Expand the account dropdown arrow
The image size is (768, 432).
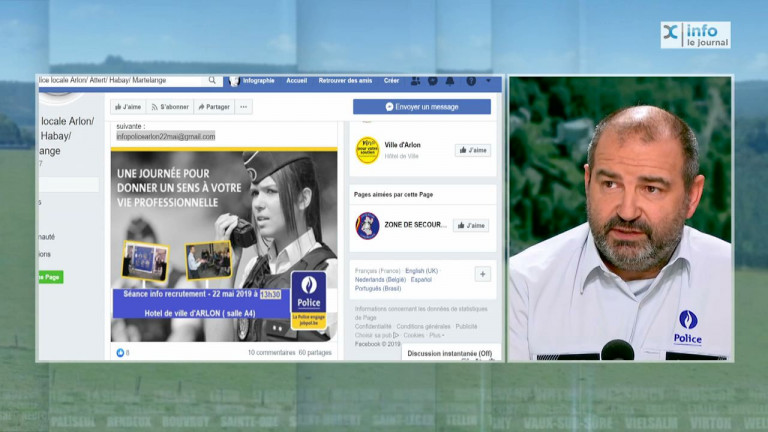[x=488, y=81]
